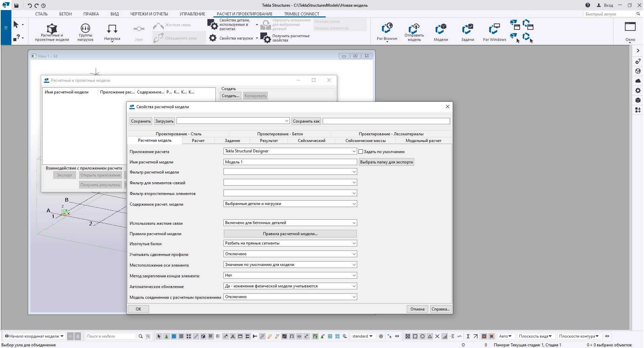This screenshot has width=644, height=348.
Task: Click the diagonal line select-switch icon
Action: (x=196, y=336)
